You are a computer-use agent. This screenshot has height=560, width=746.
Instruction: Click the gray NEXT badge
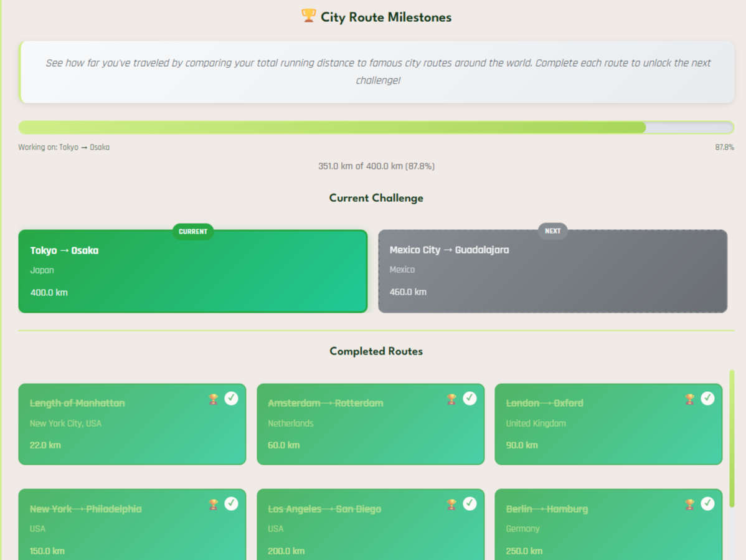(x=552, y=231)
